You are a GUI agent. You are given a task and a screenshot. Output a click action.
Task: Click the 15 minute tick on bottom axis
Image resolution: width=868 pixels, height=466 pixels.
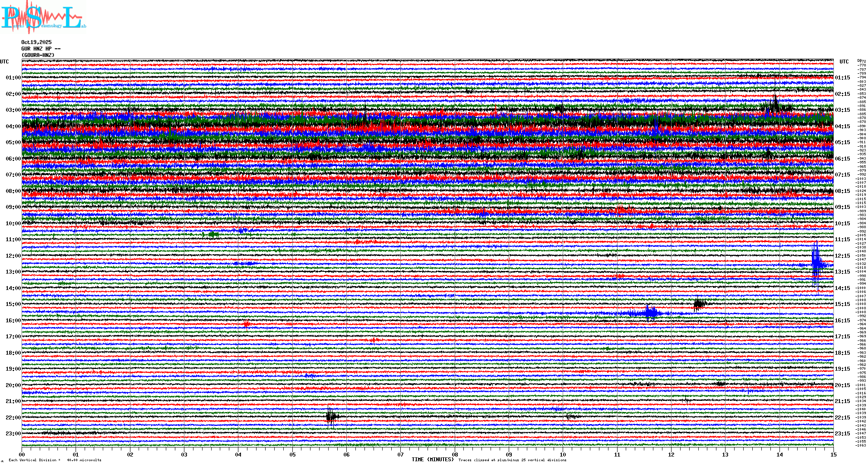coord(833,454)
